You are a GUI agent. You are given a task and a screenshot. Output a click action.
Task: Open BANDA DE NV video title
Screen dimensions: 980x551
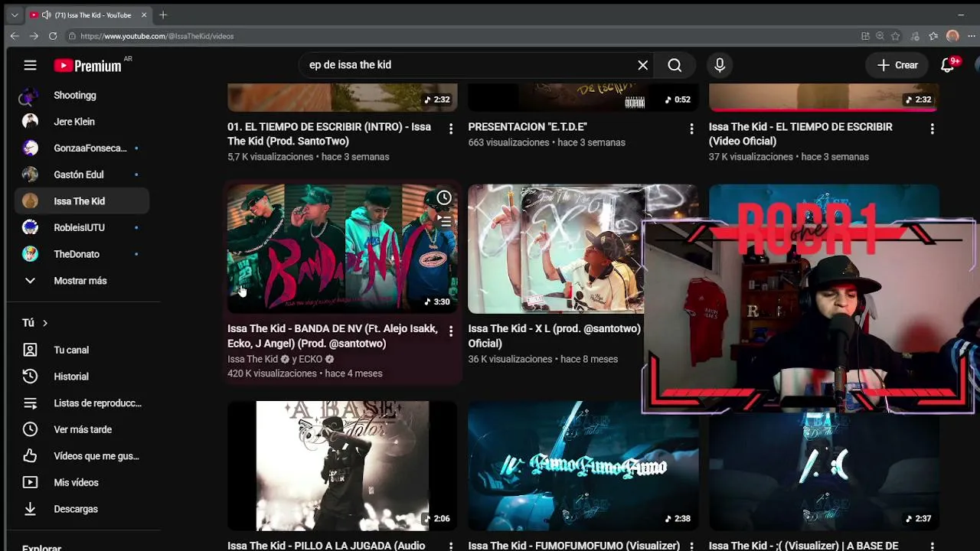(332, 336)
